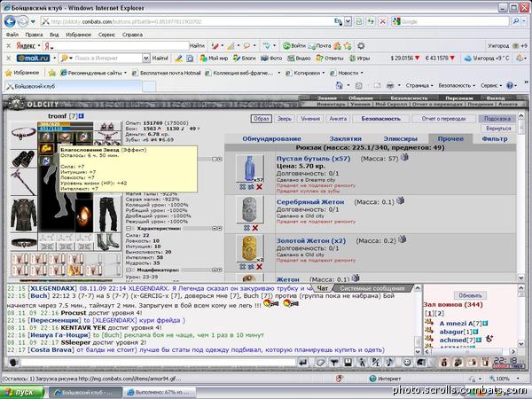Open the Mail.ru search box dropdown

pyautogui.click(x=146, y=58)
